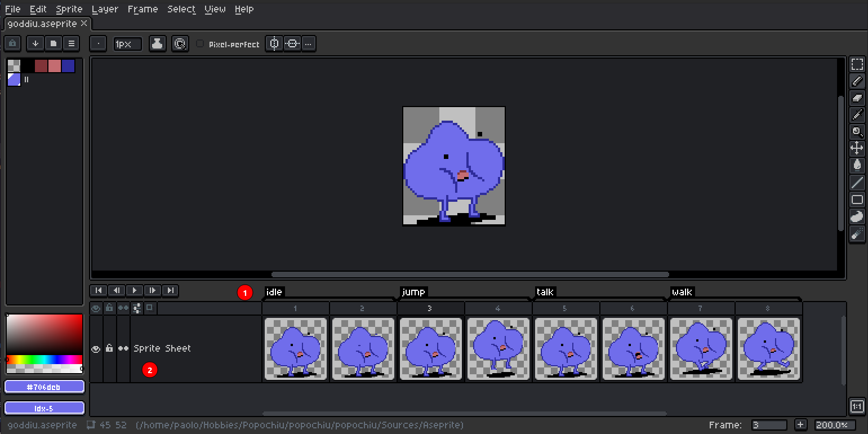Screen dimensions: 868x434
Task: Pick the pink palette swatch
Action: point(55,66)
